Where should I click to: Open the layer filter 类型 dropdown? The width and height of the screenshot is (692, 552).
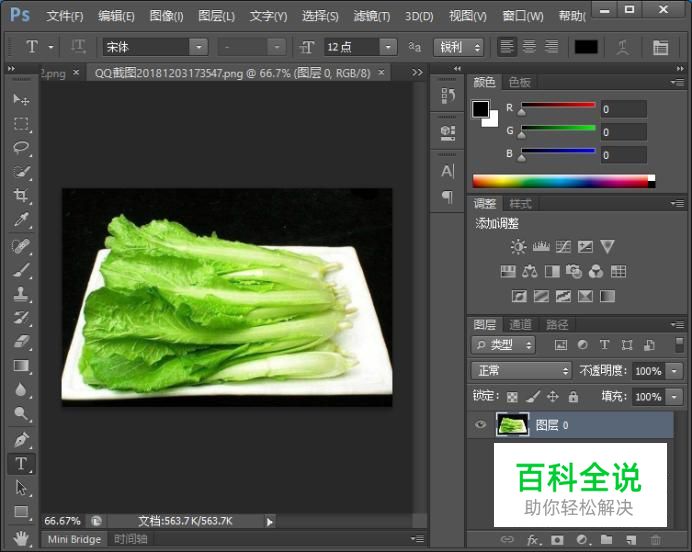coord(503,345)
